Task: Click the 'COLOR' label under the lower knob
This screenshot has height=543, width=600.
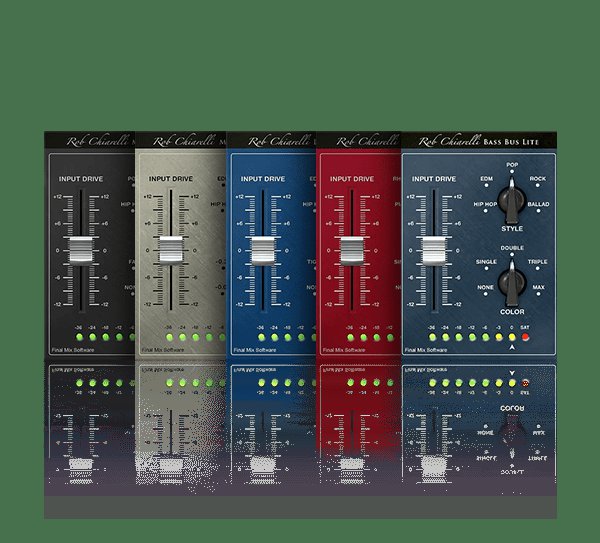Action: 512,312
